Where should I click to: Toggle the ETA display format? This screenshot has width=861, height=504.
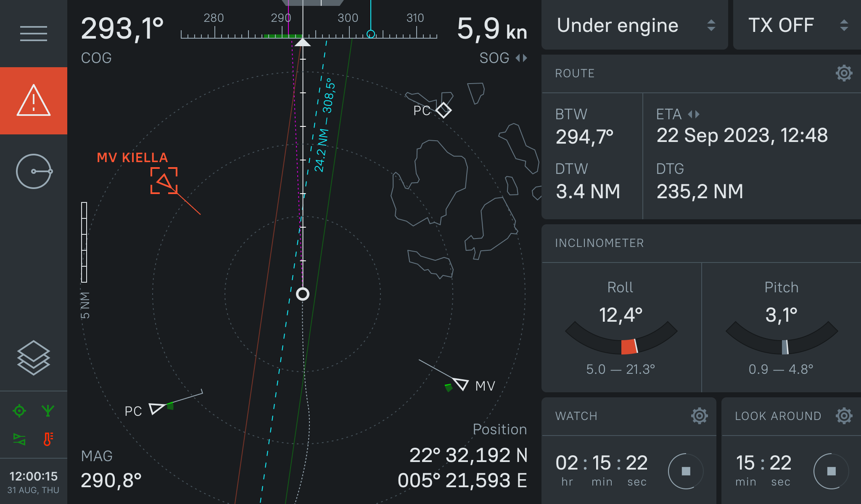pos(695,114)
